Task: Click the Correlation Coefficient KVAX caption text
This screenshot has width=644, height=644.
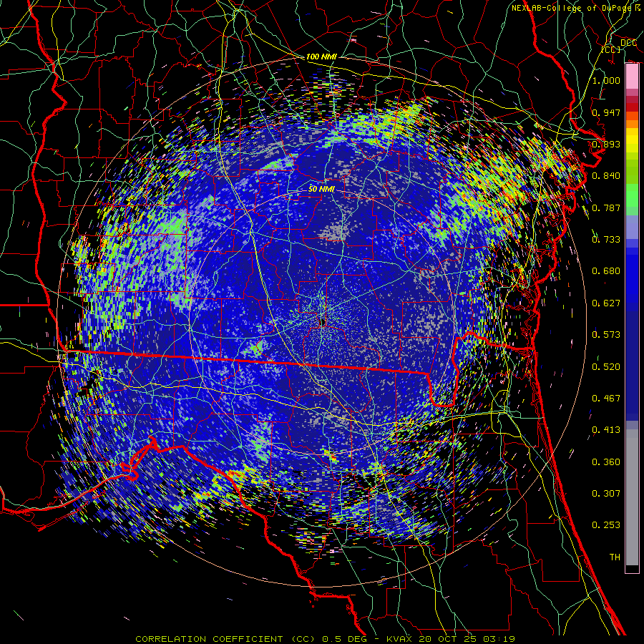Action: point(325,639)
